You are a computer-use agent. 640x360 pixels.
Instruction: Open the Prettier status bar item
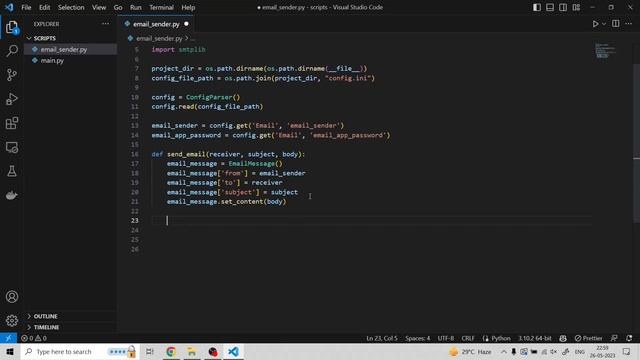pyautogui.click(x=588, y=338)
